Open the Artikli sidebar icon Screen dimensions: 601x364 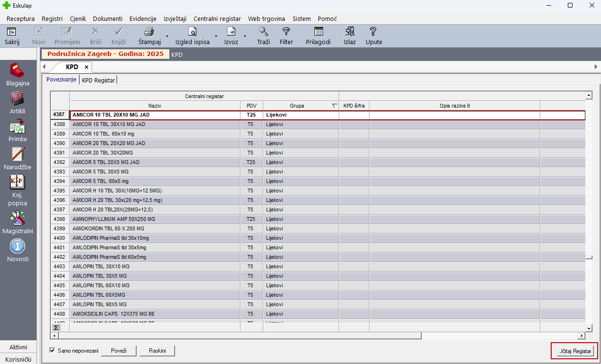18,100
